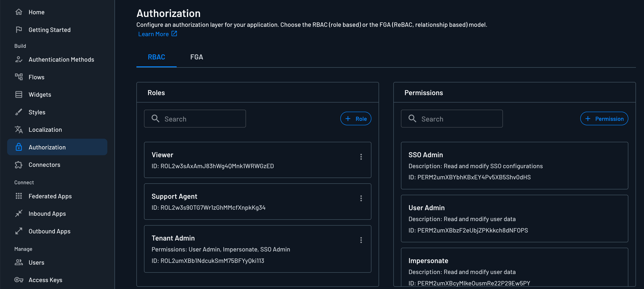Click the Styles brush icon

click(x=19, y=112)
